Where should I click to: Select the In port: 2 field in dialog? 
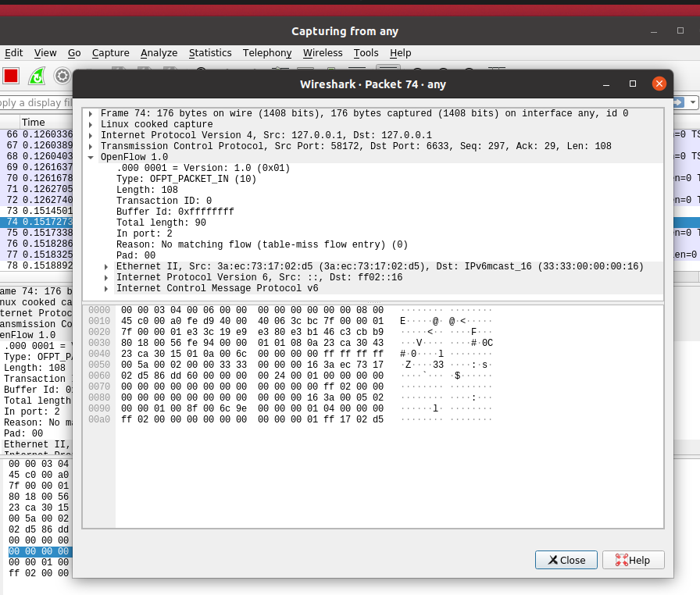pos(145,233)
